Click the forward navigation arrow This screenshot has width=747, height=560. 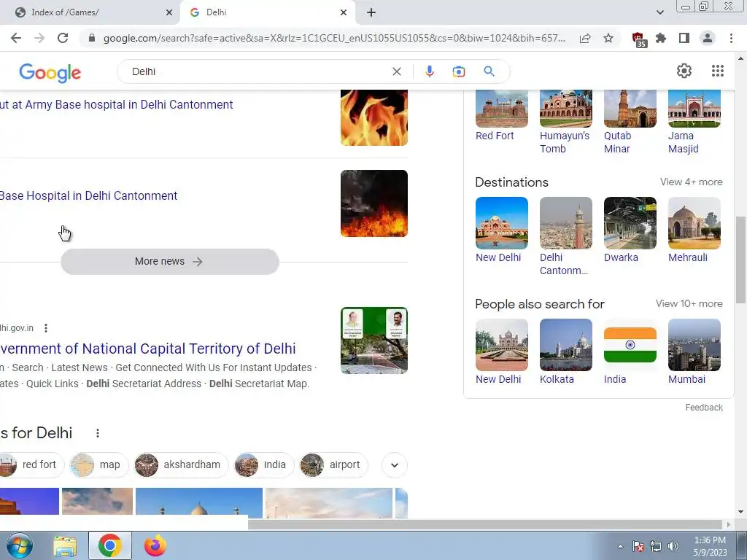click(x=39, y=38)
